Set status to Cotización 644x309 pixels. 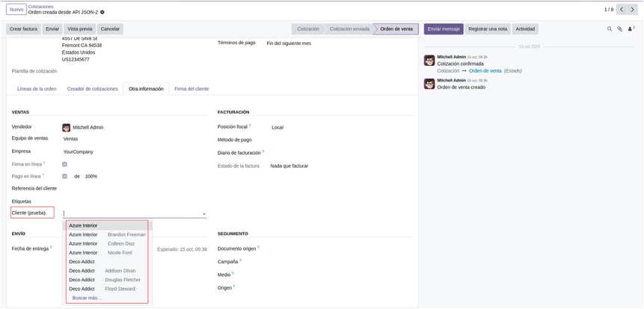[x=307, y=29]
